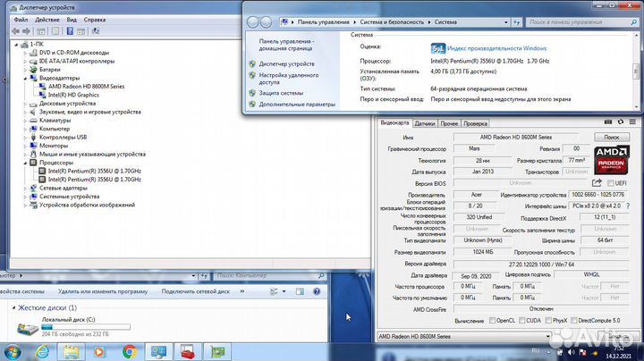This screenshot has height=361, width=644.
Task: Click Поиск button in GPU-Z
Action: 612,137
